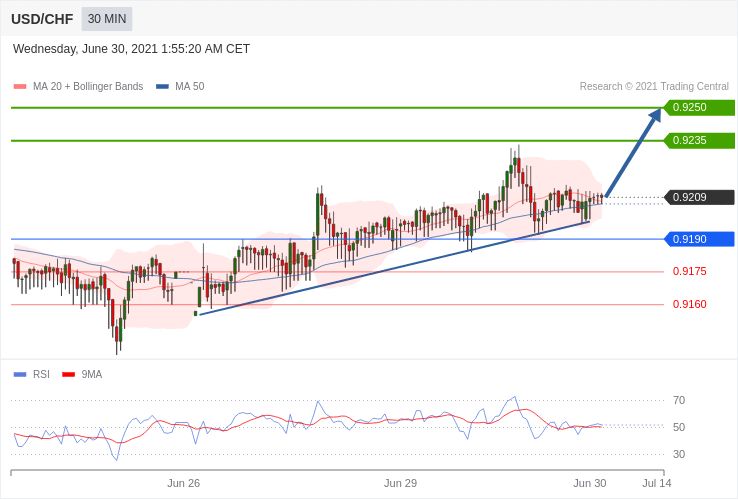Click the USD/CHF pair title
The image size is (738, 500).
[x=42, y=19]
